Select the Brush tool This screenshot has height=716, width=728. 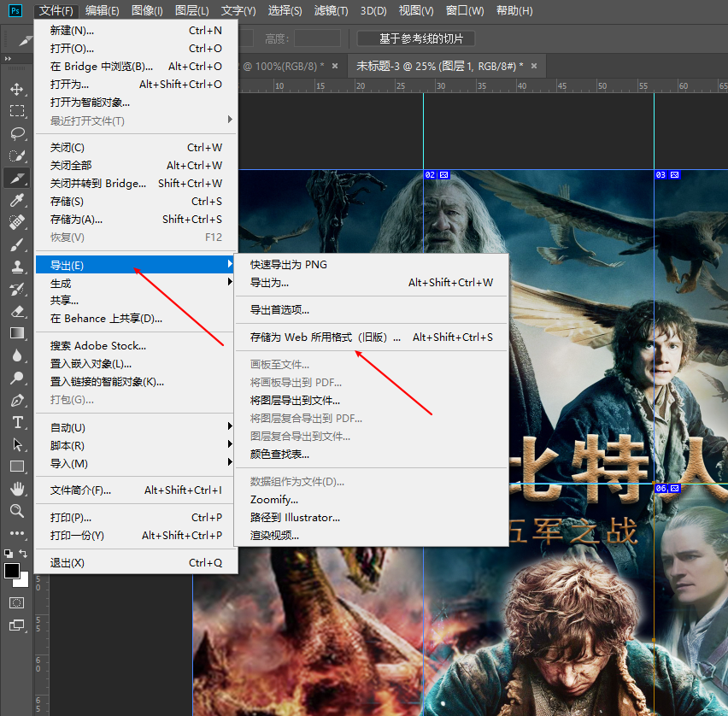point(17,244)
